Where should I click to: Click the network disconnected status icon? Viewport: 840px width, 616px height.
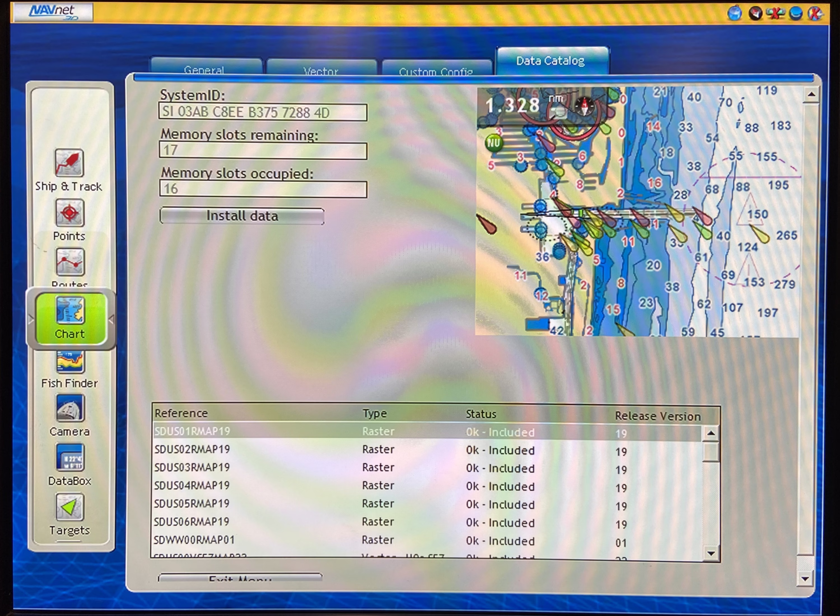775,14
